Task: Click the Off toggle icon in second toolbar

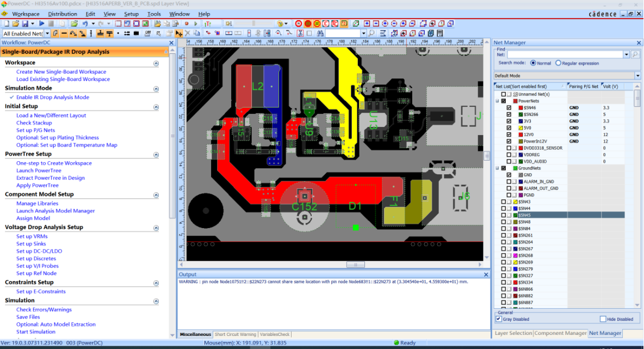Action: click(x=147, y=33)
